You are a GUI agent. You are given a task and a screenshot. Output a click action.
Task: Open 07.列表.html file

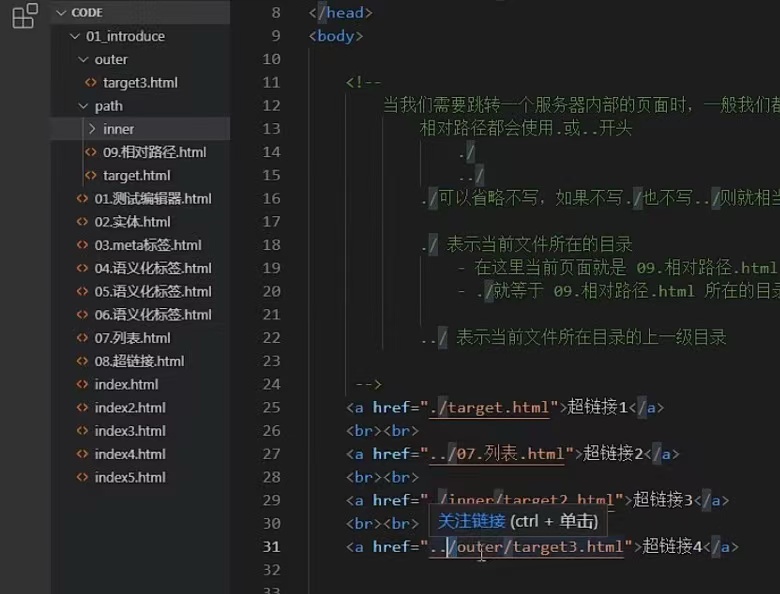pyautogui.click(x=133, y=338)
